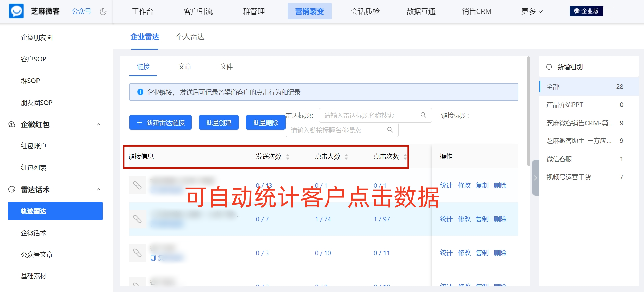Click the 企业版 badge button
This screenshot has height=292, width=644.
pyautogui.click(x=586, y=11)
